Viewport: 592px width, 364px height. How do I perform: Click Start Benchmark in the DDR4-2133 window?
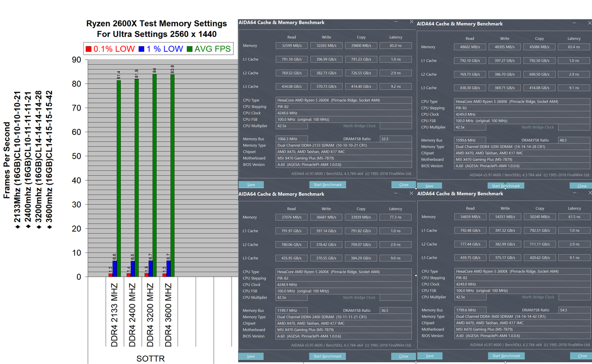(327, 185)
